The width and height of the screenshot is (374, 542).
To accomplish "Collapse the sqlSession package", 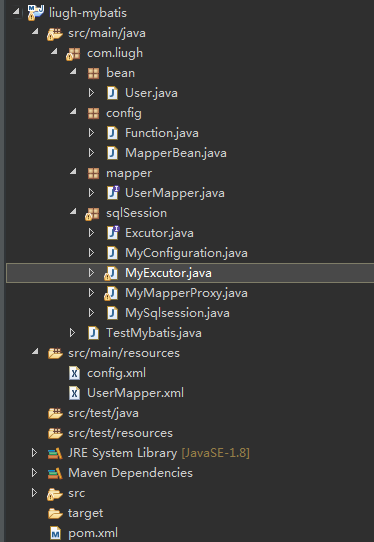I will (x=73, y=212).
